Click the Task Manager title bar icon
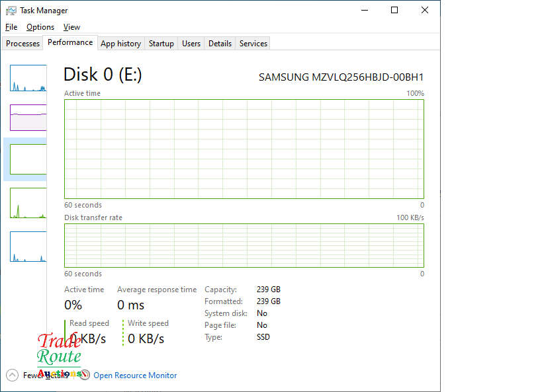542x392 pixels. click(x=11, y=11)
